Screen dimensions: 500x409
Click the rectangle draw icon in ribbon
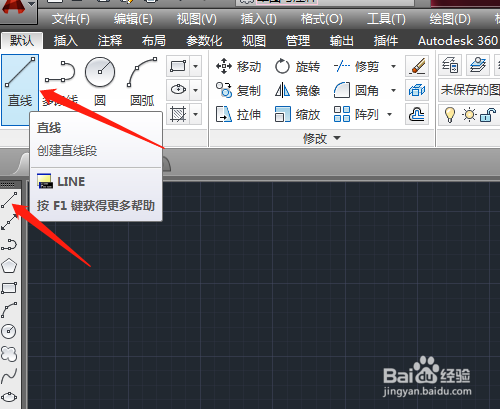[x=178, y=66]
